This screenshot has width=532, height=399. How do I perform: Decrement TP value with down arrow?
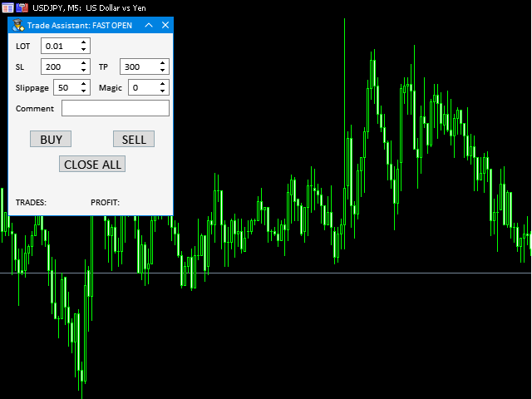(x=162, y=71)
